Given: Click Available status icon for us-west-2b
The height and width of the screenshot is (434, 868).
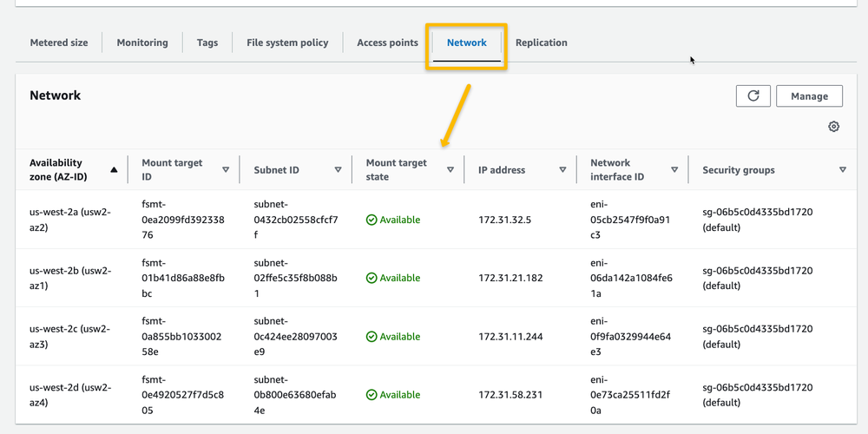Looking at the screenshot, I should (x=372, y=278).
